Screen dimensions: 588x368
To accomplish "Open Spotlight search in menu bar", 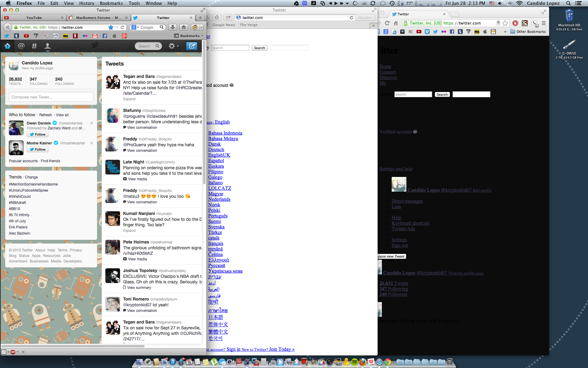I will coord(568,3).
